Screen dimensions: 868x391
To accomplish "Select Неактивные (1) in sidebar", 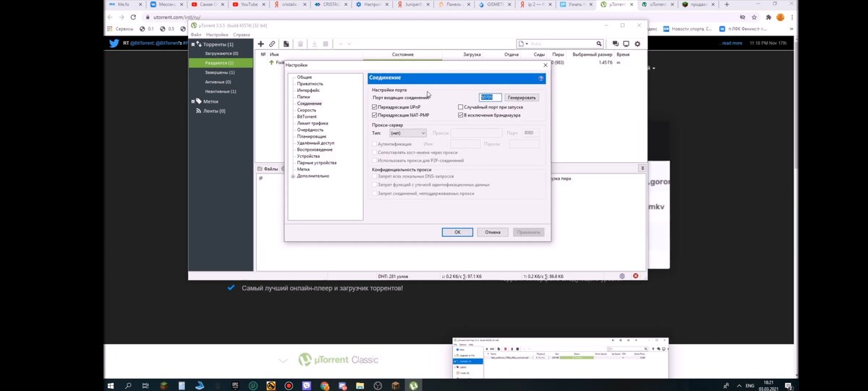I will point(221,91).
